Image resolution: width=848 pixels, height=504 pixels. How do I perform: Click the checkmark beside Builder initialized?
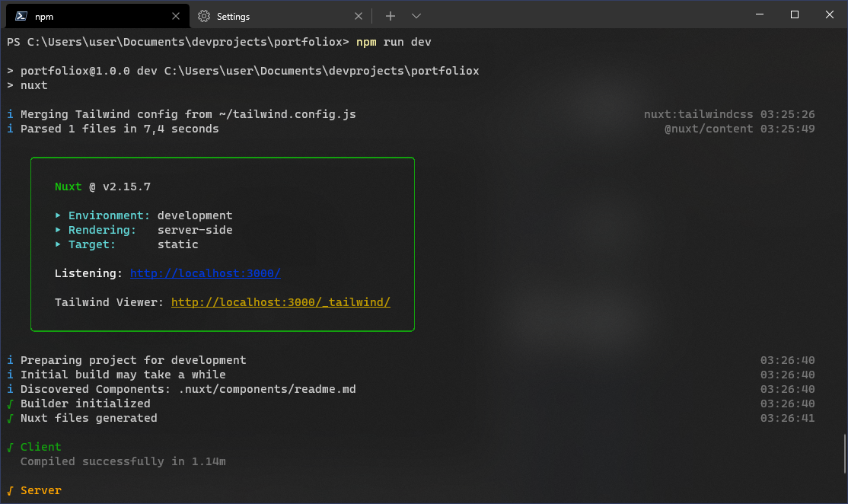pyautogui.click(x=11, y=403)
